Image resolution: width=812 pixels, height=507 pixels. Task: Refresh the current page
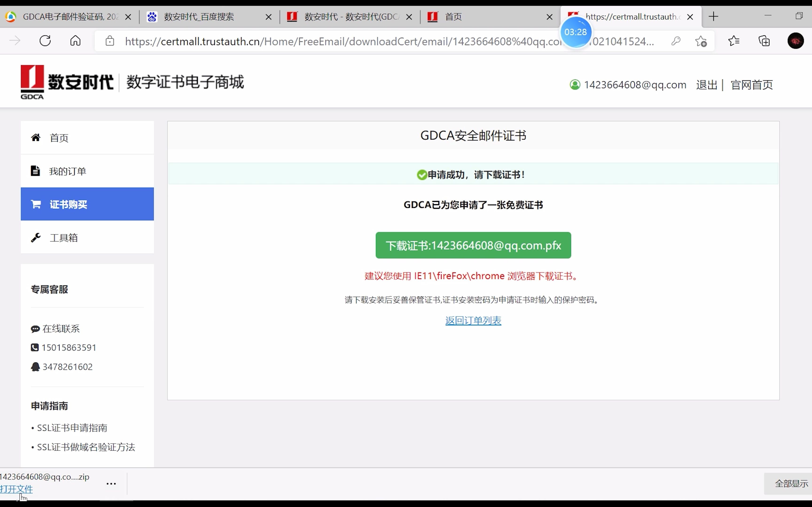(x=45, y=41)
